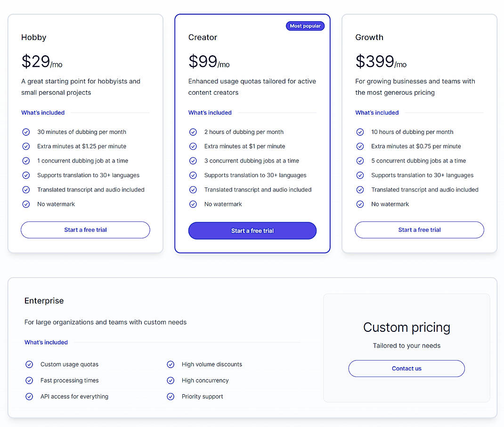Image resolution: width=504 pixels, height=427 pixels.
Task: Click the checkmark next to Hobby's "No watermark"
Action: [26, 204]
